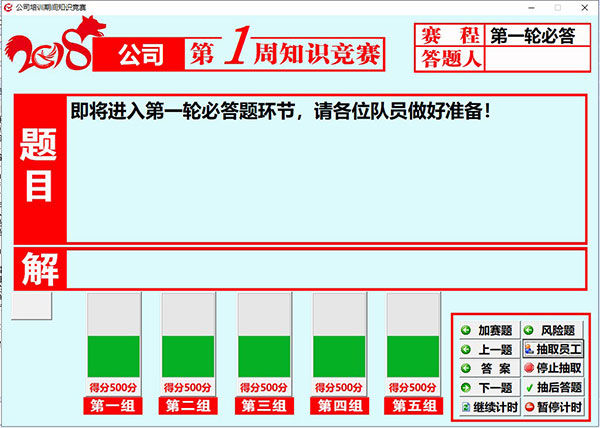Select the 第一组 team label
This screenshot has width=600, height=428.
pyautogui.click(x=113, y=406)
